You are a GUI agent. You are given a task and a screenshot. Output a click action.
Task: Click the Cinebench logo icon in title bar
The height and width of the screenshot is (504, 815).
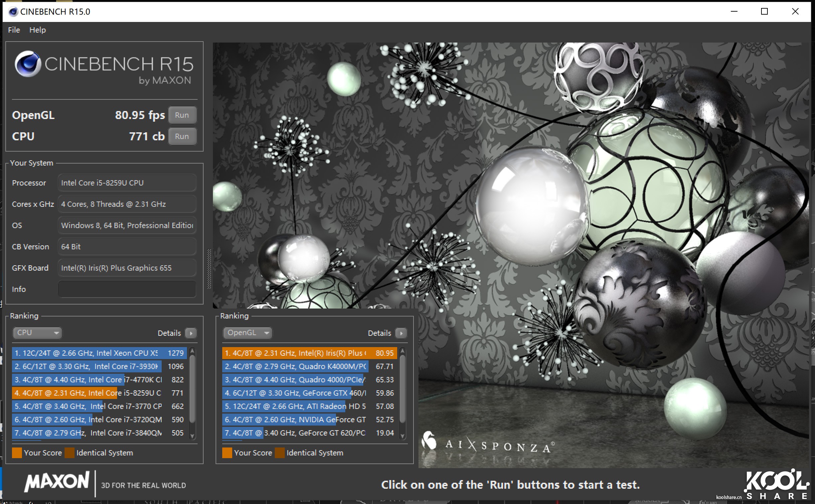click(x=13, y=12)
